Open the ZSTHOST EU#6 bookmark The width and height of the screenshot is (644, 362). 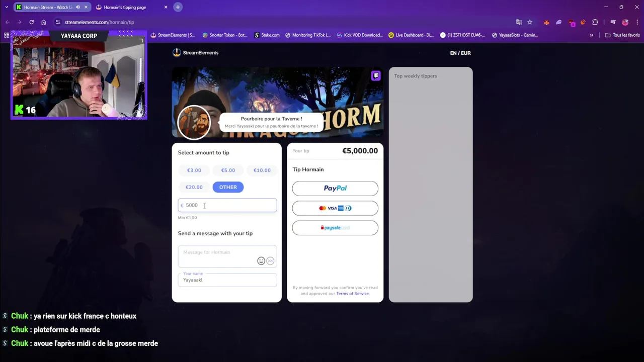tap(463, 35)
